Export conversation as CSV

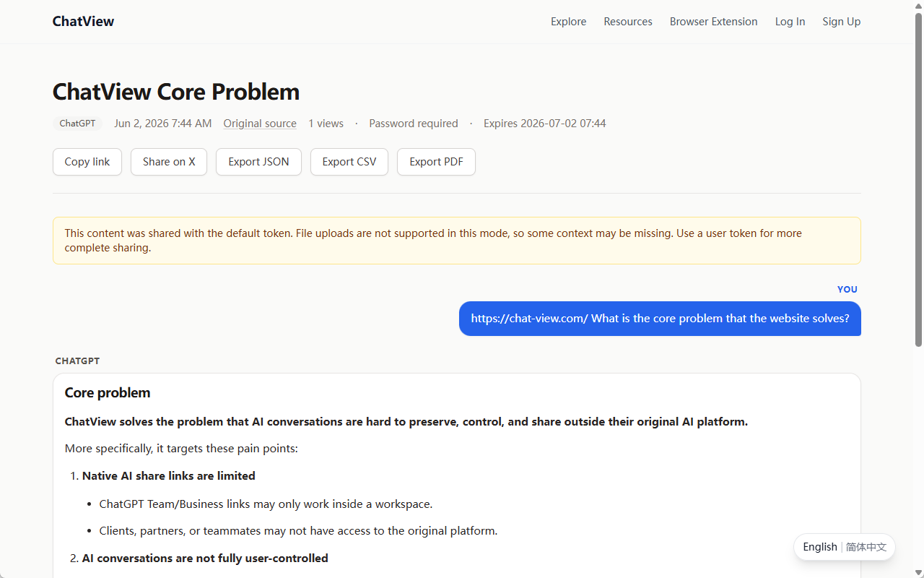coord(349,162)
